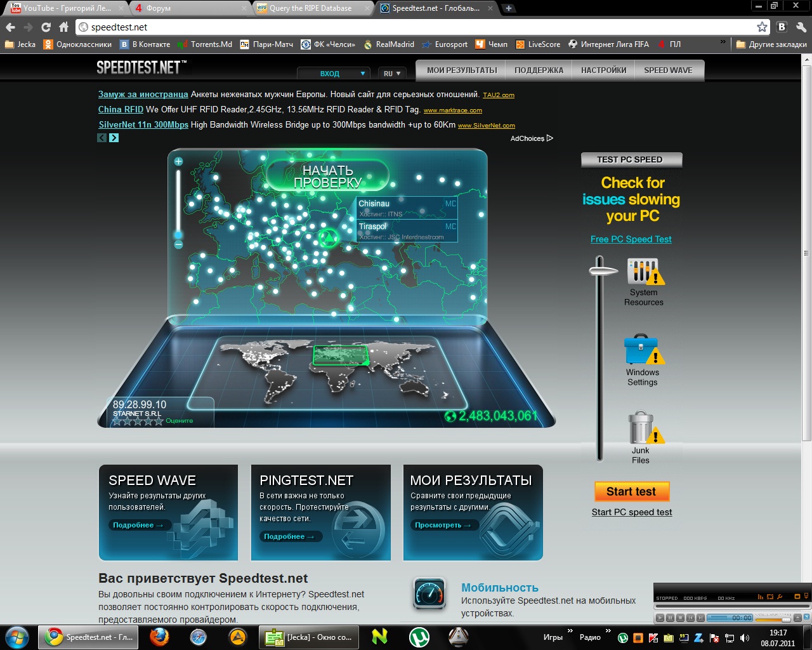812x650 pixels.
Task: Show previous ad with left arrow
Action: click(101, 138)
